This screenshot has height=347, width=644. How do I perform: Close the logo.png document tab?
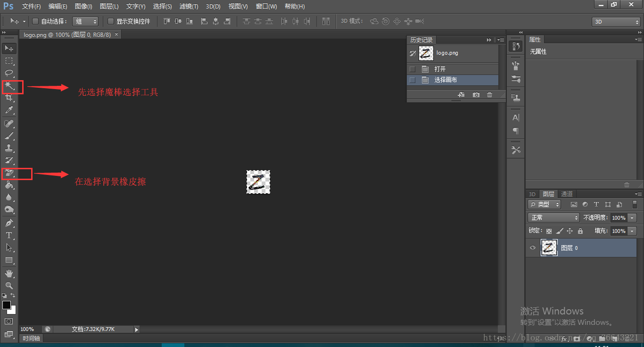117,34
